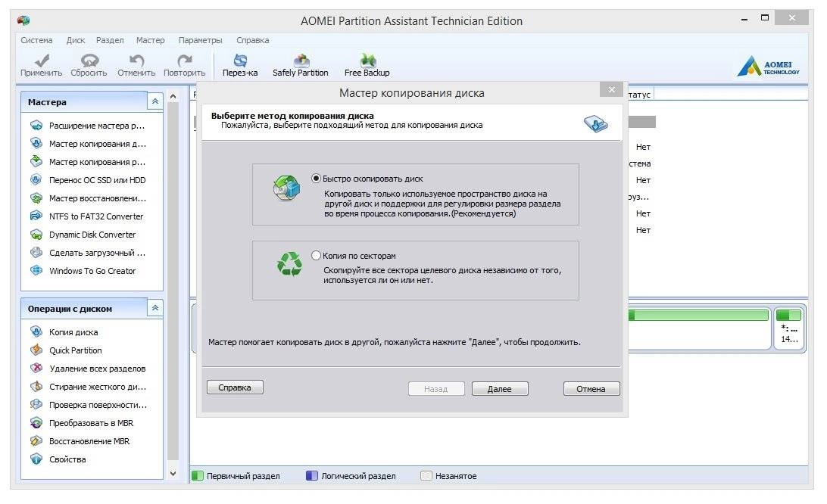
Task: Click the Применить toolbar icon
Action: point(41,60)
